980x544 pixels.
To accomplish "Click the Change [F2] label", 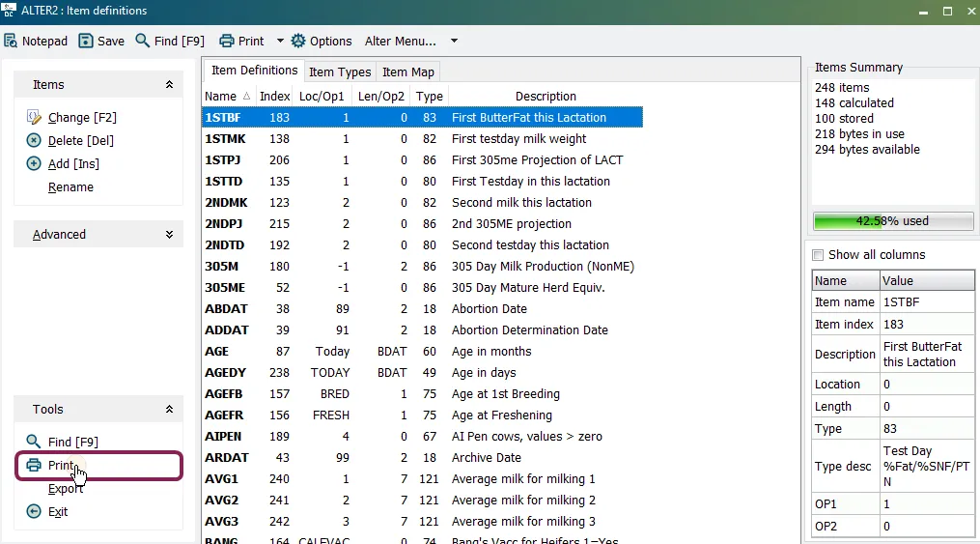I will (82, 118).
